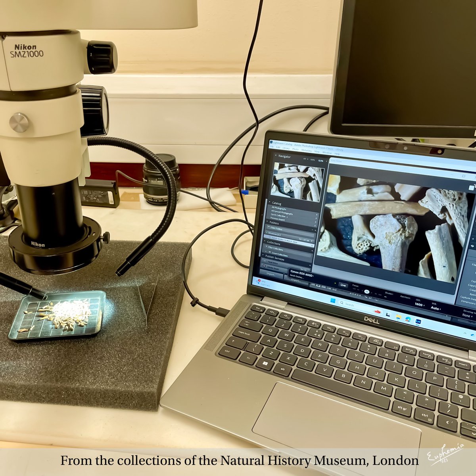Collapse the Catalog panel triangle
The height and width of the screenshot is (476, 476).
[270, 202]
